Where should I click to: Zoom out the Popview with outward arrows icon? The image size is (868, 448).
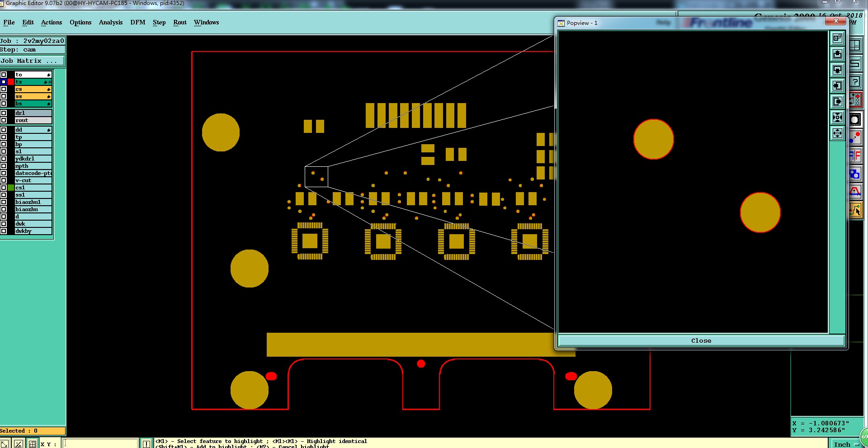pyautogui.click(x=837, y=133)
